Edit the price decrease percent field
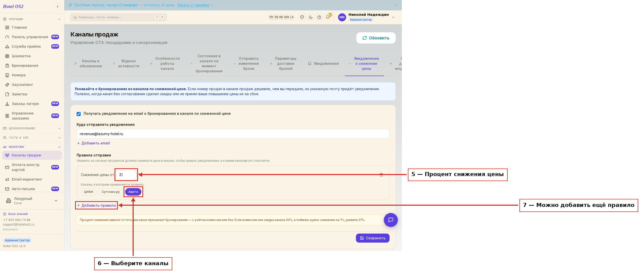Screen dimensions: 644x276 (126, 175)
